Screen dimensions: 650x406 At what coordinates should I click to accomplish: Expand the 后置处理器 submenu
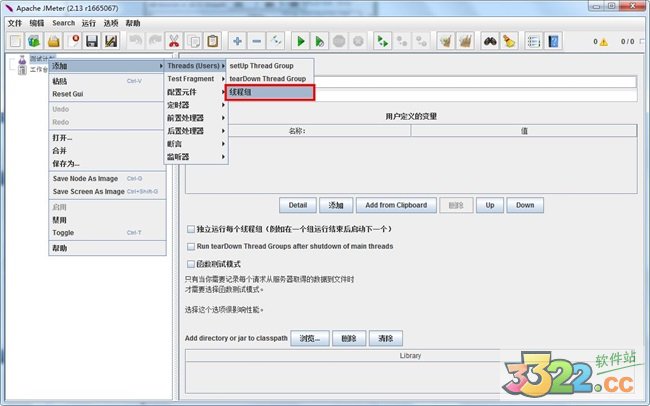pos(196,131)
